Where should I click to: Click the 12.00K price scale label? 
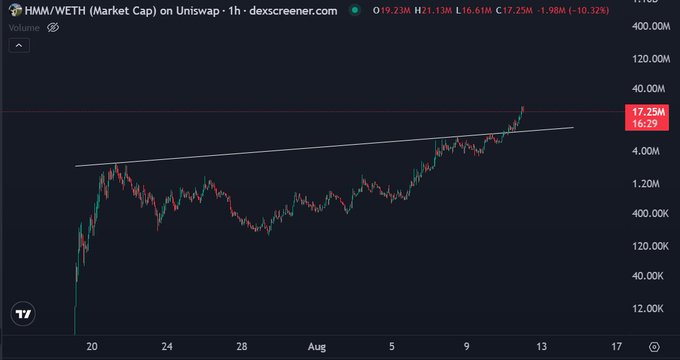click(647, 308)
